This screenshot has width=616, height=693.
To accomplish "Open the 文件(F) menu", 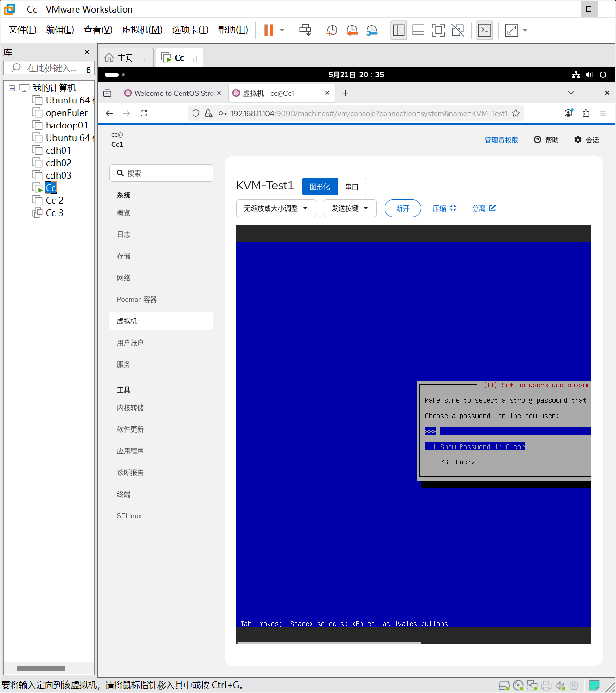I will point(23,30).
